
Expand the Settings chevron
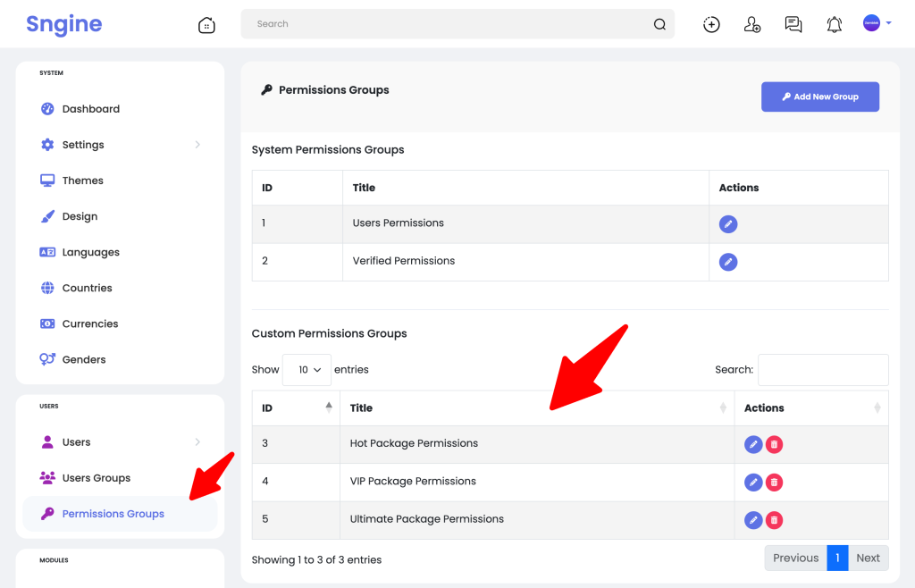click(x=197, y=145)
